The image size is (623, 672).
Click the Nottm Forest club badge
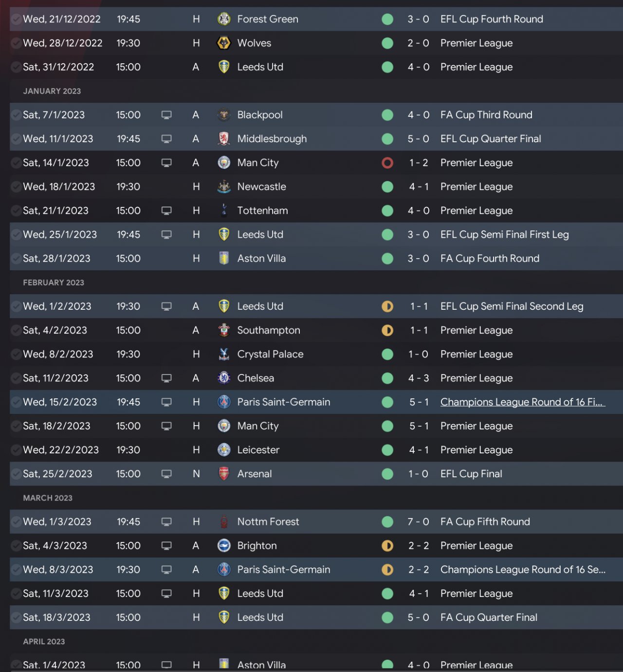[x=223, y=522]
